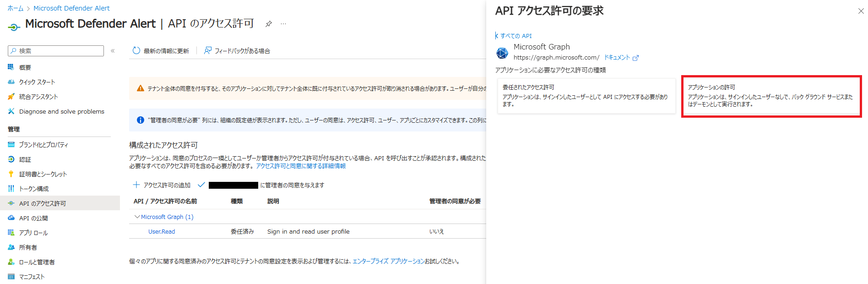868x284 pixels.
Task: Open the more options ellipsis beside title
Action: [283, 24]
